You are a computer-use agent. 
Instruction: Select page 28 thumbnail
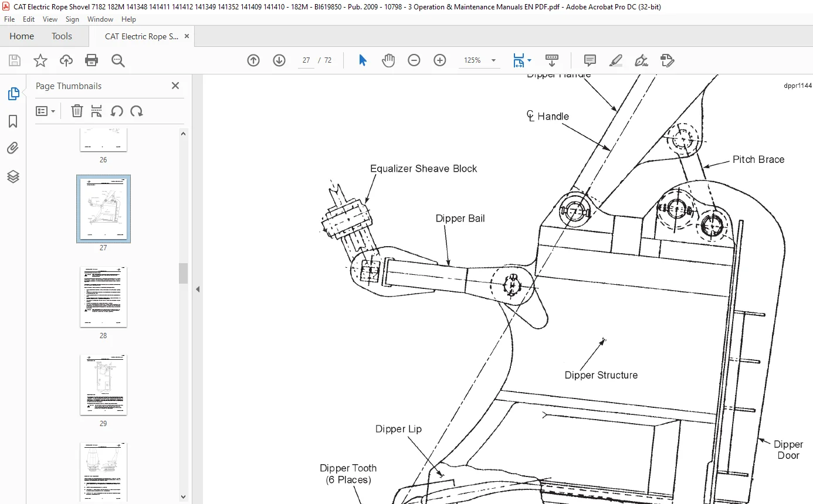point(103,297)
